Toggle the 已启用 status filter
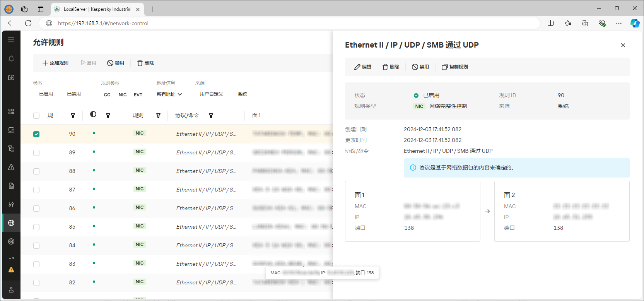The height and width of the screenshot is (301, 644). click(46, 94)
